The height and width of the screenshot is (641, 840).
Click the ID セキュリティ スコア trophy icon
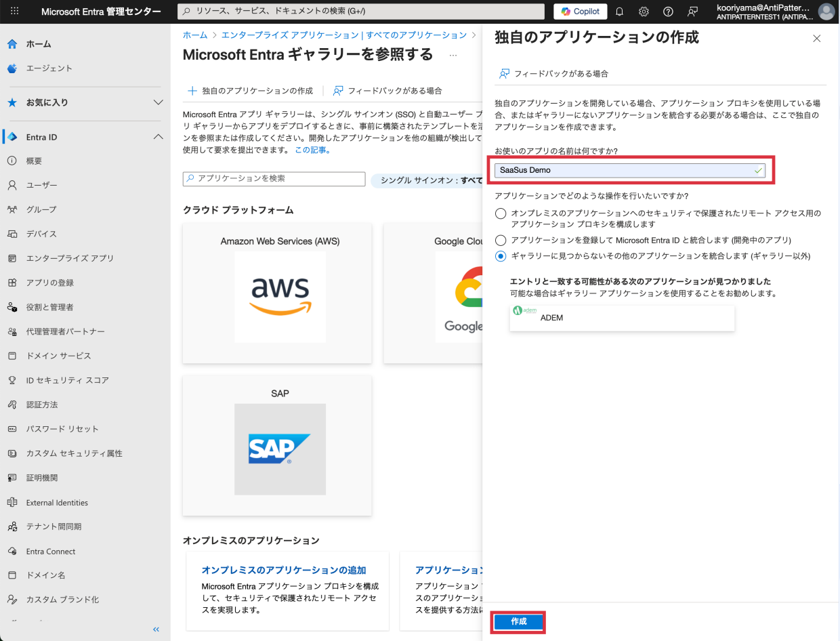coord(12,380)
